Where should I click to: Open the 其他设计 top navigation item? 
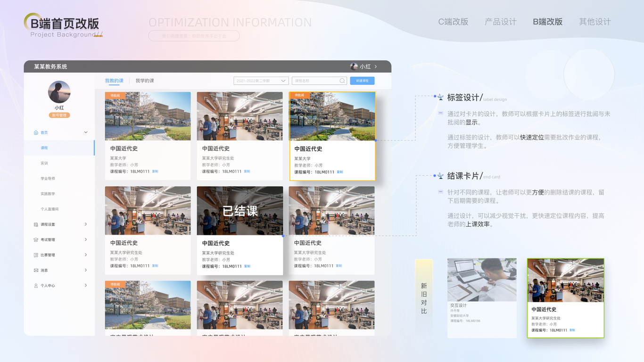click(595, 22)
